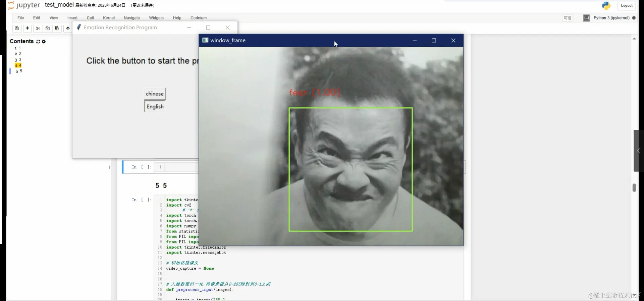644x301 pixels.
Task: Insert a cell below with plus icon
Action: pyautogui.click(x=28, y=28)
